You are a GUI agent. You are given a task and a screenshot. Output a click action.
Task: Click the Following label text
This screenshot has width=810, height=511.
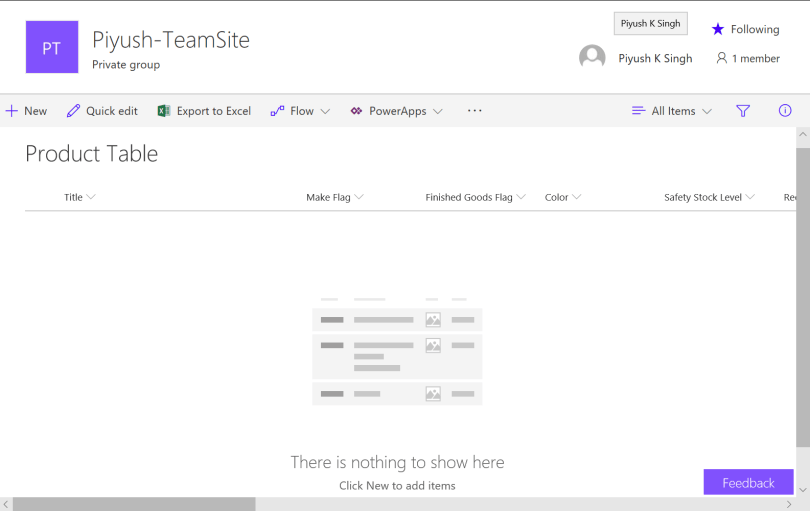tap(755, 29)
